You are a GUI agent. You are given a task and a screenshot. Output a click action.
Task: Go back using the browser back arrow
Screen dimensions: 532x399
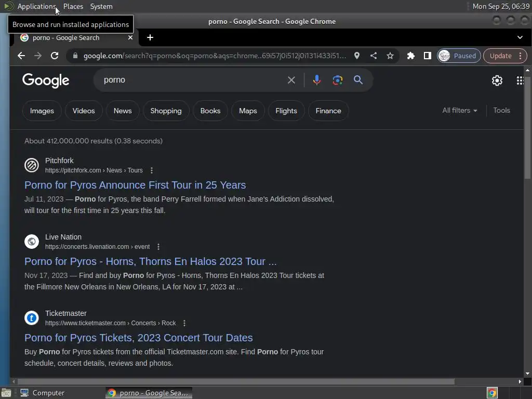pos(21,56)
